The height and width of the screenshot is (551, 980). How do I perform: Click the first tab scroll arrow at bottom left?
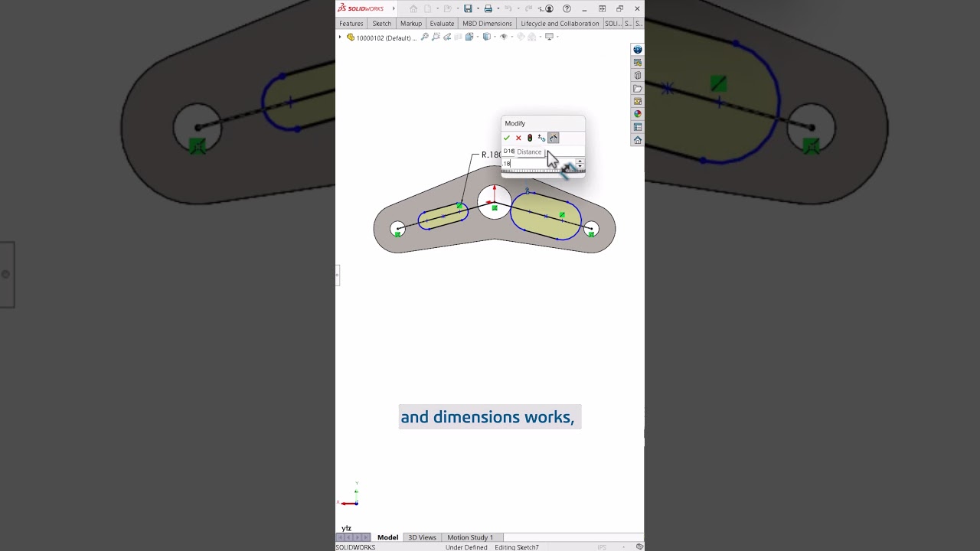click(x=341, y=537)
